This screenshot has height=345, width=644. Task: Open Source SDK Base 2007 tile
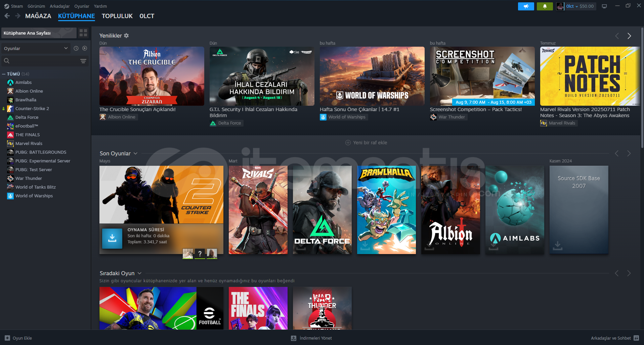pos(579,210)
